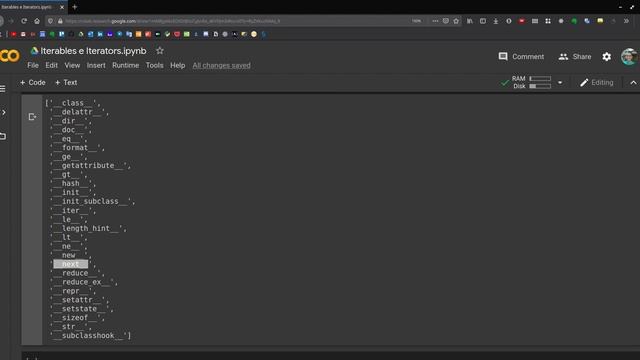Click the '__setstate__' output line
Screen dimensions: 640x360
[82, 309]
